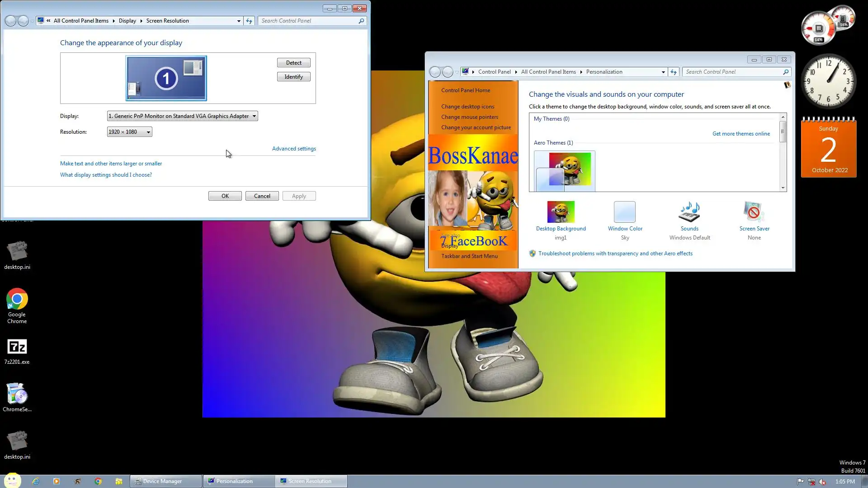Click the volume icon in system tray
This screenshot has height=488, width=868.
(822, 482)
